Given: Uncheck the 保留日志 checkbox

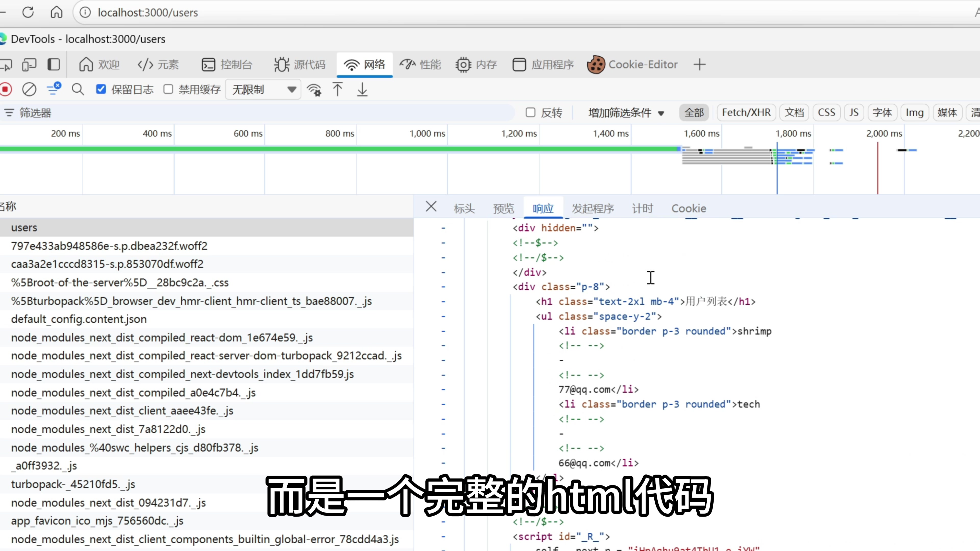Looking at the screenshot, I should (x=101, y=89).
